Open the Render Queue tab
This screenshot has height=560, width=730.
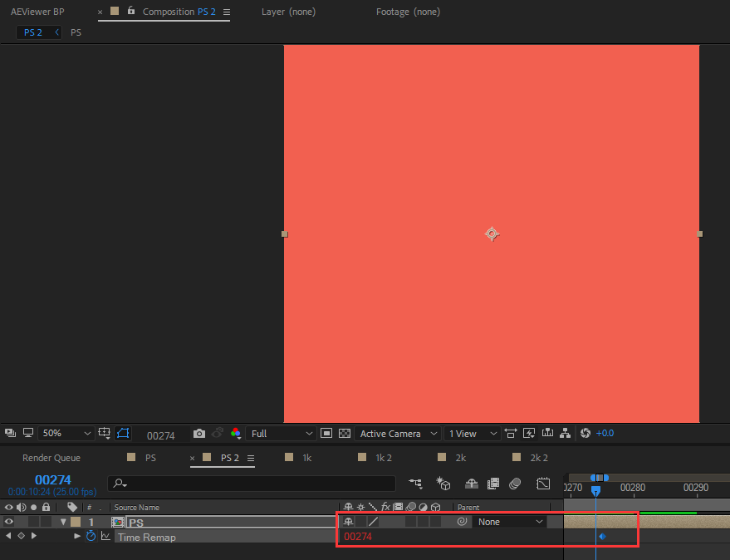51,458
